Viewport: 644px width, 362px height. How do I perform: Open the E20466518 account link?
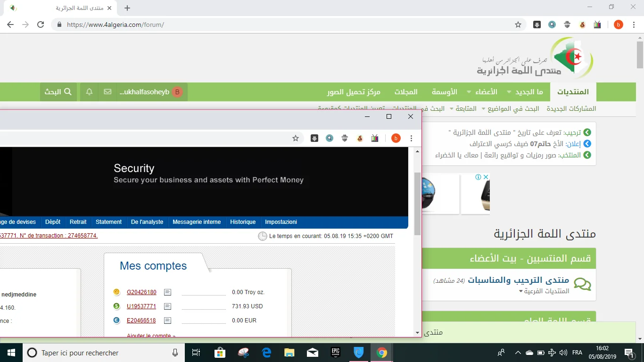coord(141,321)
